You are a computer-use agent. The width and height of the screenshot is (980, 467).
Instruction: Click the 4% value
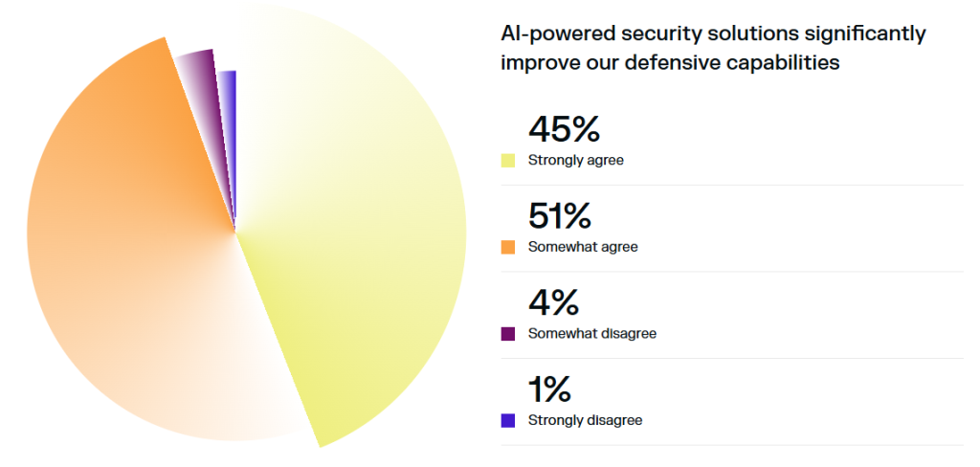[553, 303]
